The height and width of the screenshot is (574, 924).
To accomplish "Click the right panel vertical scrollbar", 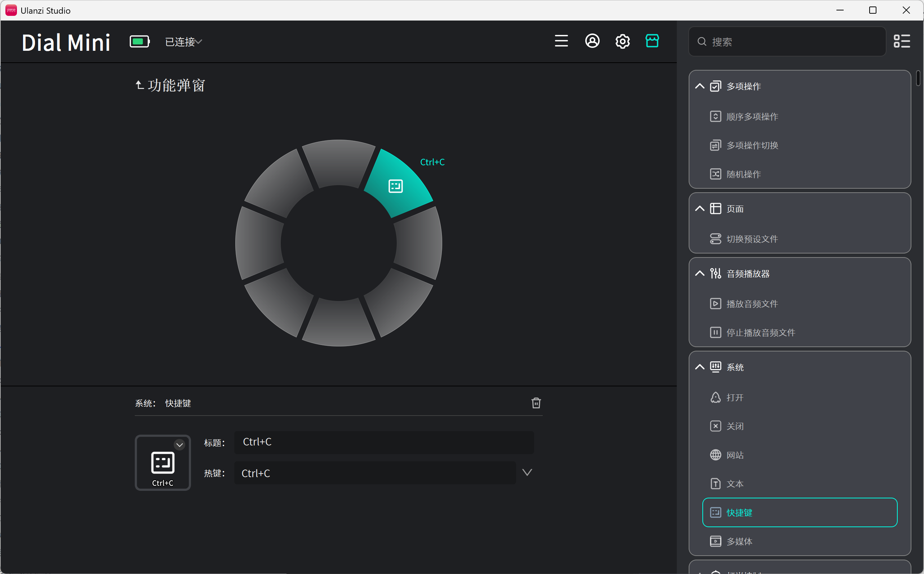I will [x=918, y=78].
